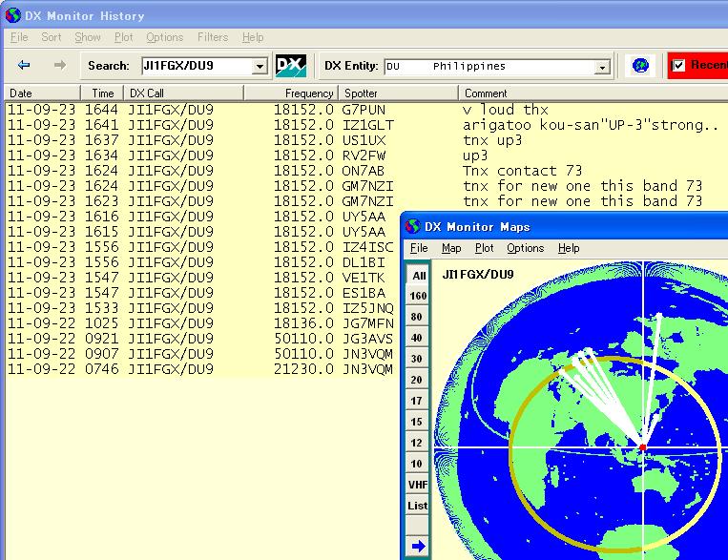Click the red station marker on the map

[x=642, y=447]
